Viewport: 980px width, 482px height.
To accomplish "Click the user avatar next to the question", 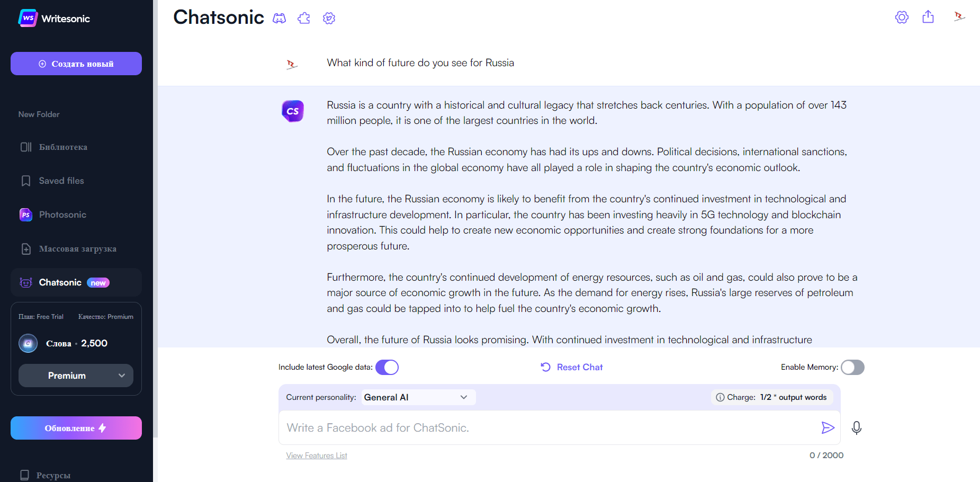I will point(292,65).
